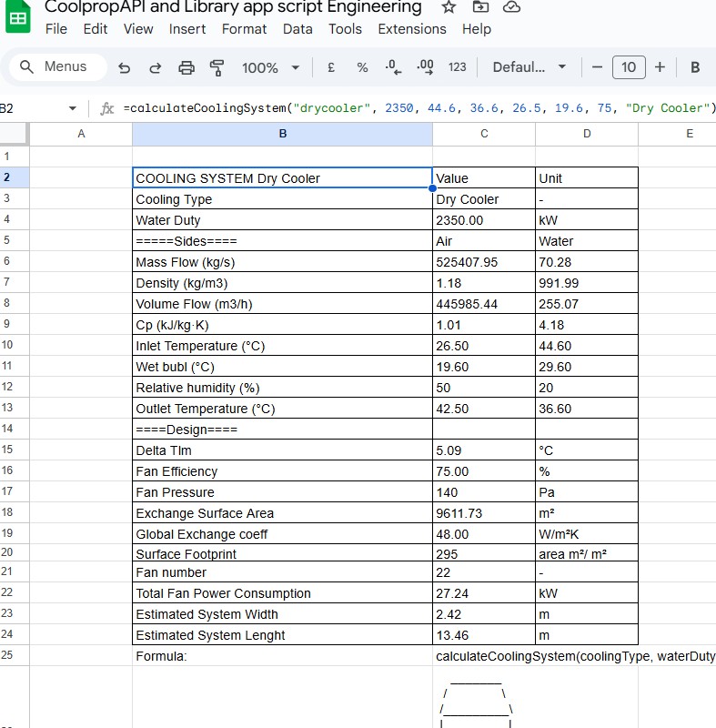Open the Edit menu
716x728 pixels.
(96, 29)
